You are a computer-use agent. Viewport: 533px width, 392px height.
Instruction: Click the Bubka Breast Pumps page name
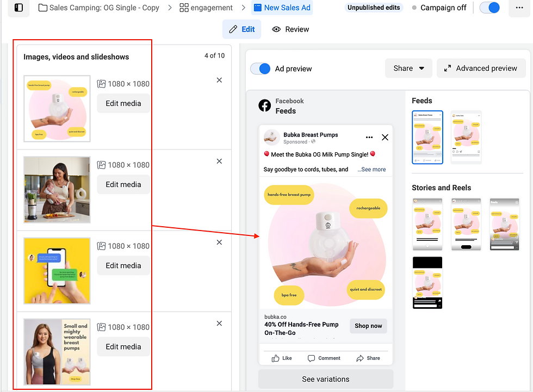(311, 135)
